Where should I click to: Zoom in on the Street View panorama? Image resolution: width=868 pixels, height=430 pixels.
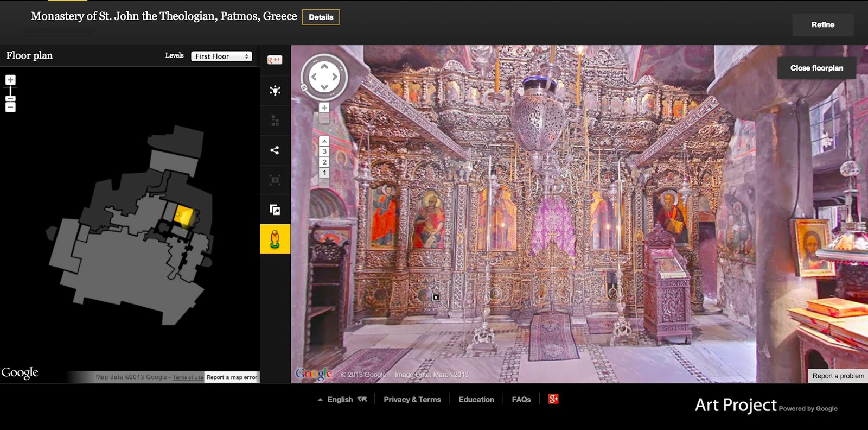(324, 107)
